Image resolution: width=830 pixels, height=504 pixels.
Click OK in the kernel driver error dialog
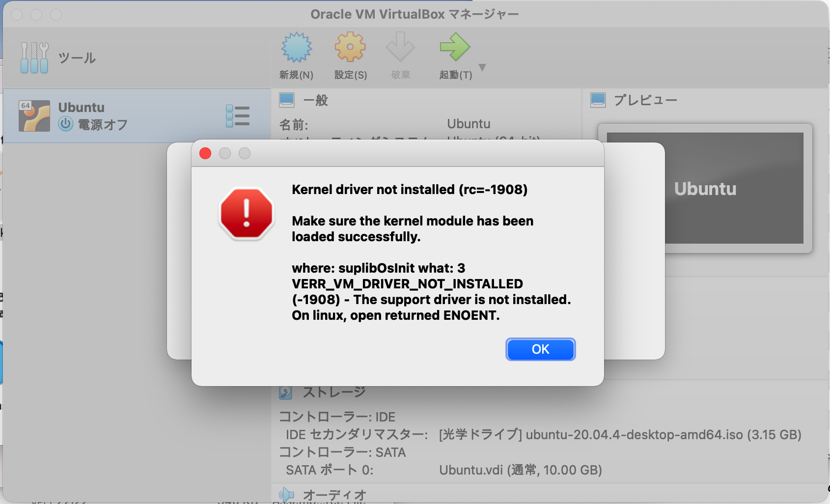pyautogui.click(x=540, y=349)
